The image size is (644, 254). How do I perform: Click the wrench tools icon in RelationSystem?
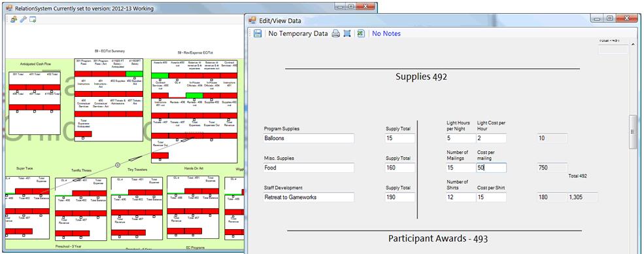[24, 19]
